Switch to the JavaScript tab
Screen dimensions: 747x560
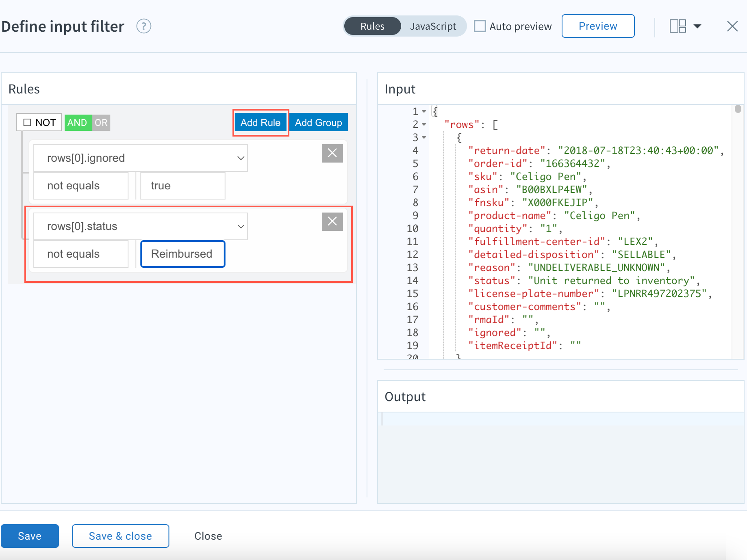click(433, 26)
